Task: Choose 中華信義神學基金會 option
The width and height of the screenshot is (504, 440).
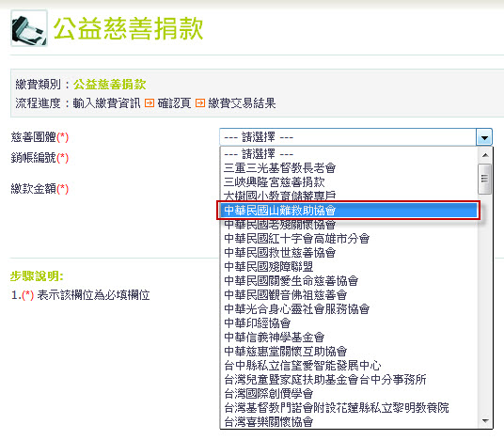Action: click(x=349, y=338)
